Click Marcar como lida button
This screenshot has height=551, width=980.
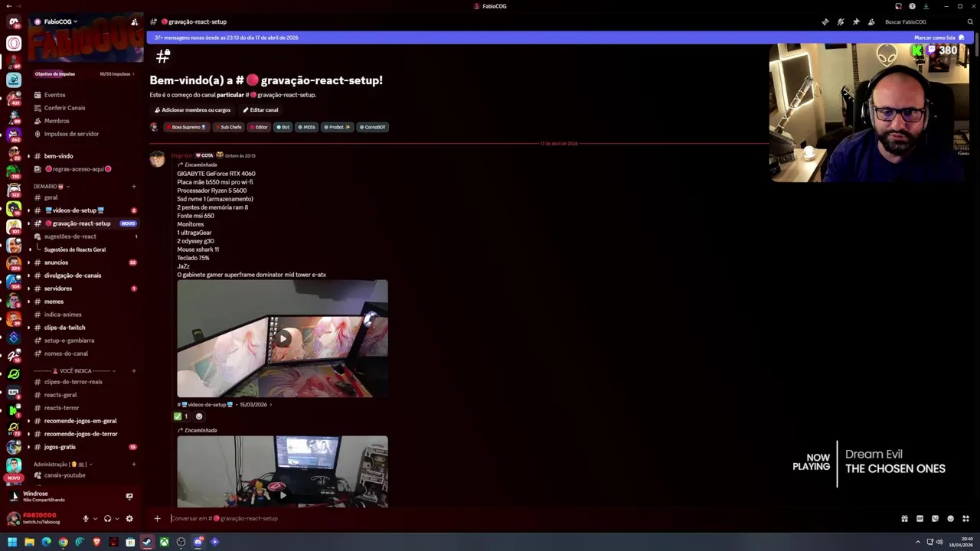pos(939,37)
